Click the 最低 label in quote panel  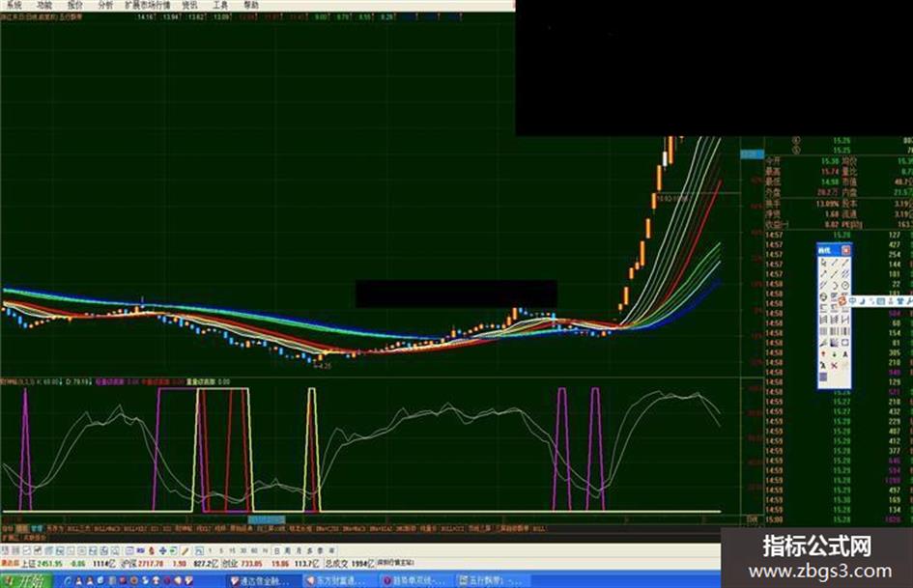coord(773,182)
